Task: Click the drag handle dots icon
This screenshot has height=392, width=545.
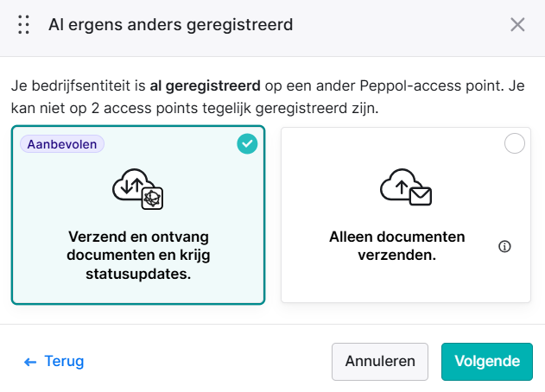Action: coord(23,25)
